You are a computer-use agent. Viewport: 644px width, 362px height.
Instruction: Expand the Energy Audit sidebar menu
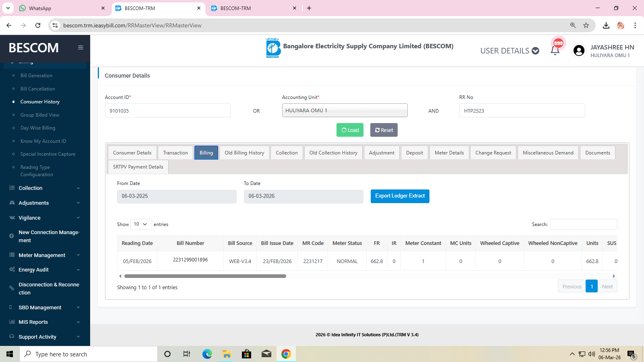click(x=45, y=269)
